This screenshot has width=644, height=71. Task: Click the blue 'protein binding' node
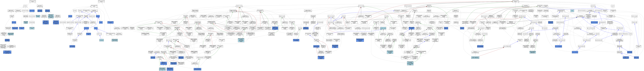click(x=32, y=11)
